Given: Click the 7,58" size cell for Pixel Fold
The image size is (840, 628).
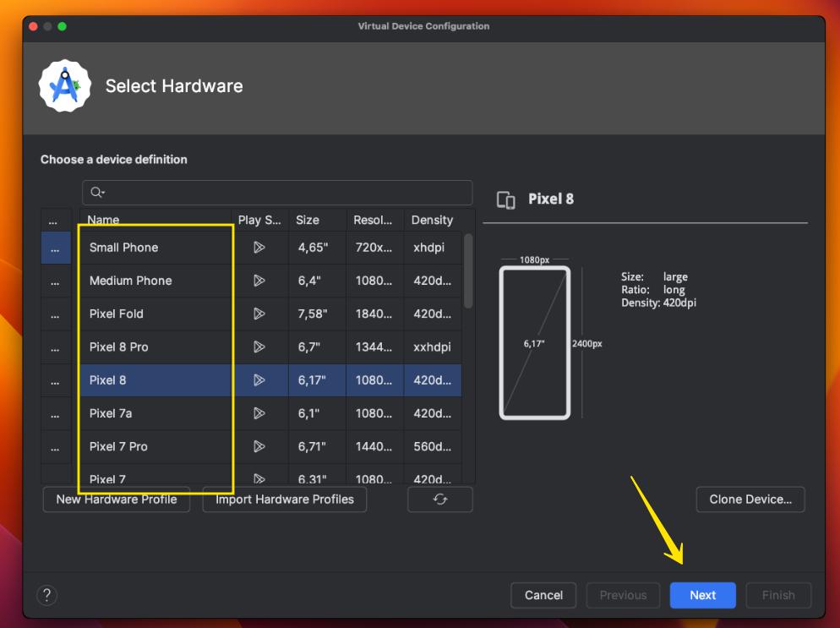Looking at the screenshot, I should coord(318,314).
